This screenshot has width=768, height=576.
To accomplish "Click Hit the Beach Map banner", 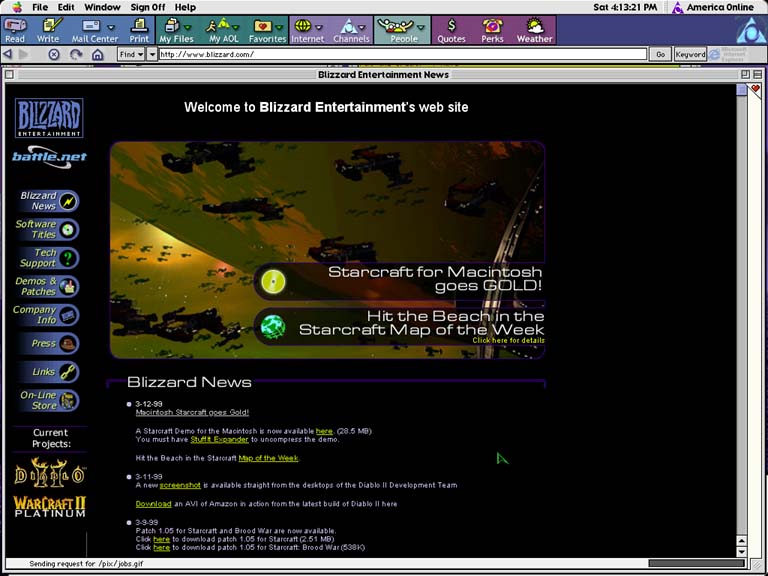I will click(x=399, y=327).
